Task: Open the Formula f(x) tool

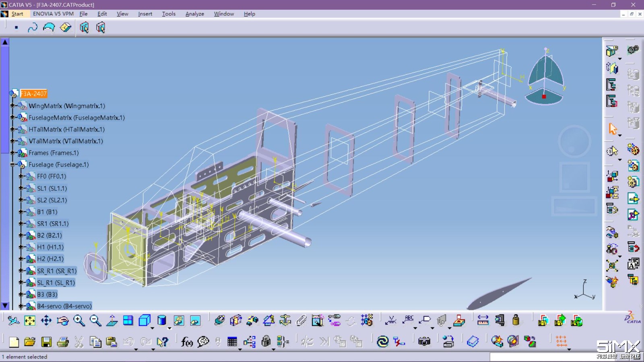Action: (x=187, y=342)
